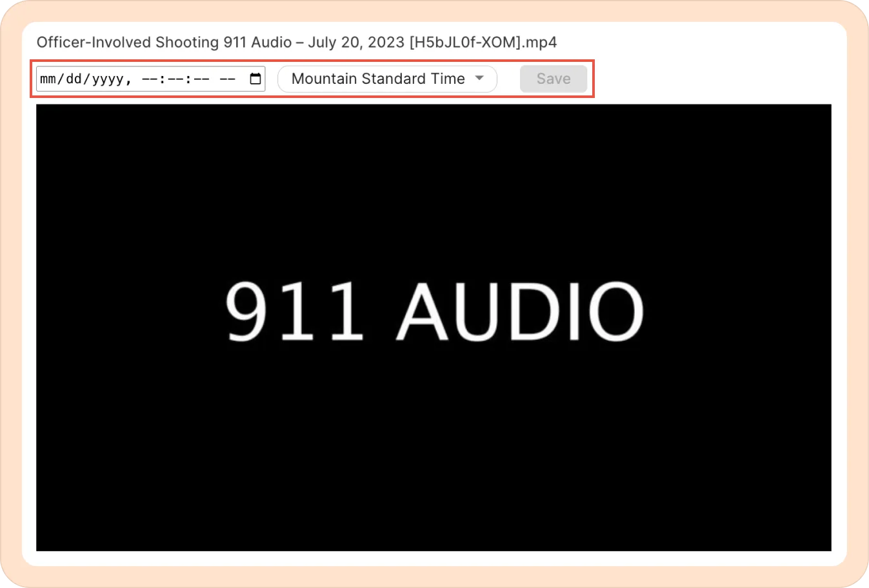Open the calendar picker icon in date field
Image resolution: width=869 pixels, height=588 pixels.
coord(255,79)
